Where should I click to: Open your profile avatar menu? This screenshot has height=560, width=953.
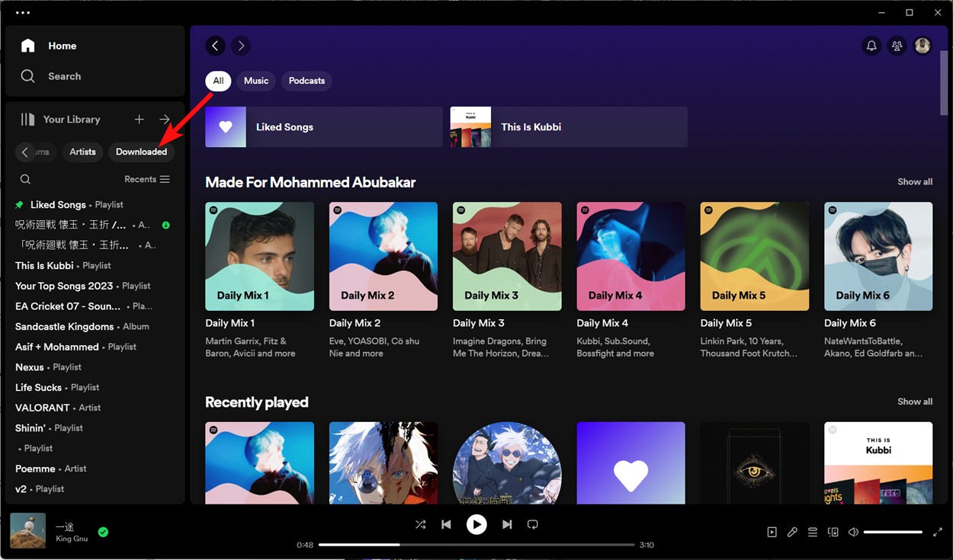click(923, 46)
